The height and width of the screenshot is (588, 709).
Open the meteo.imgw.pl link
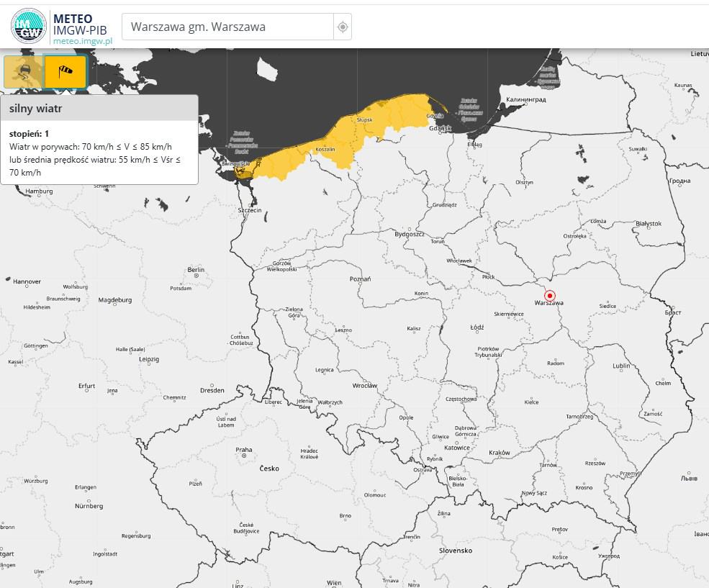(83, 42)
